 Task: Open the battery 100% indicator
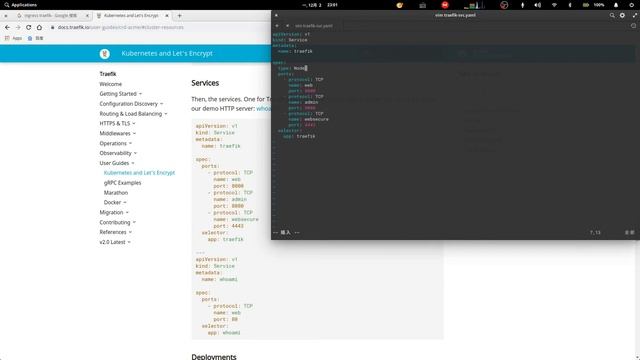593,5
